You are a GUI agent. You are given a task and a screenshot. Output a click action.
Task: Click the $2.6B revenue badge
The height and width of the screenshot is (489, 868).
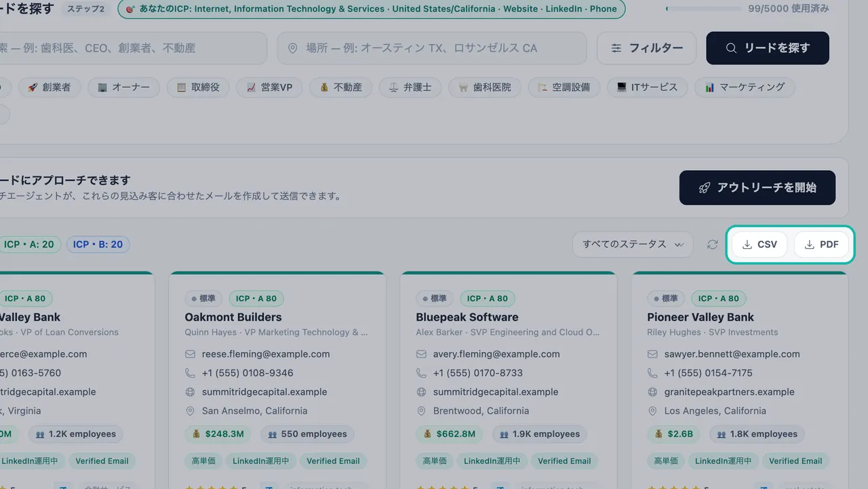point(675,434)
